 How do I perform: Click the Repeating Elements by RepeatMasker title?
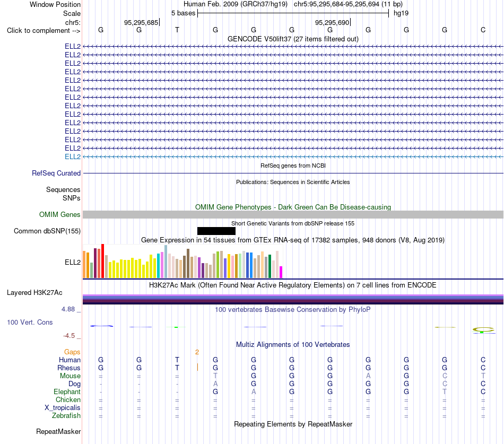293,424
